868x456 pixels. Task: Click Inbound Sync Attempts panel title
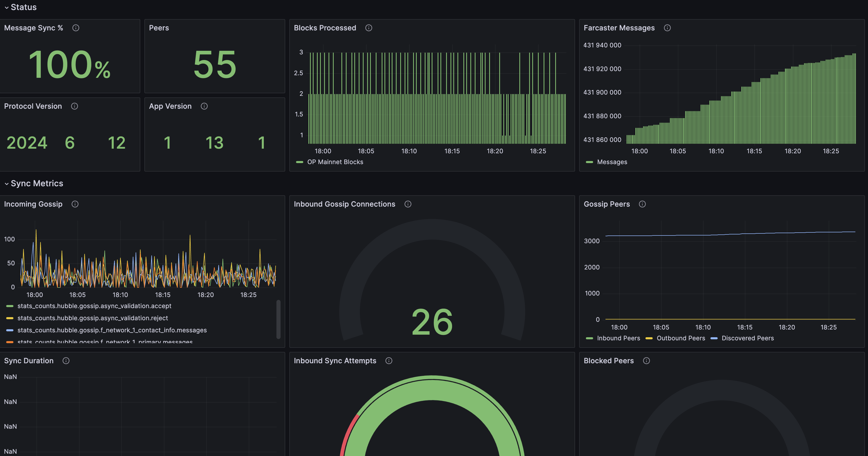[x=335, y=361]
